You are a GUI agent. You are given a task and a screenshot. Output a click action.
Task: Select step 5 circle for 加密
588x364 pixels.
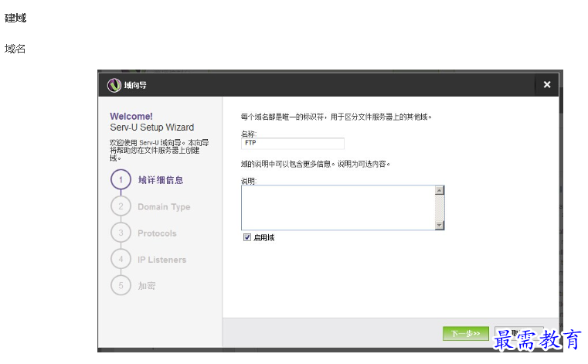coord(121,286)
